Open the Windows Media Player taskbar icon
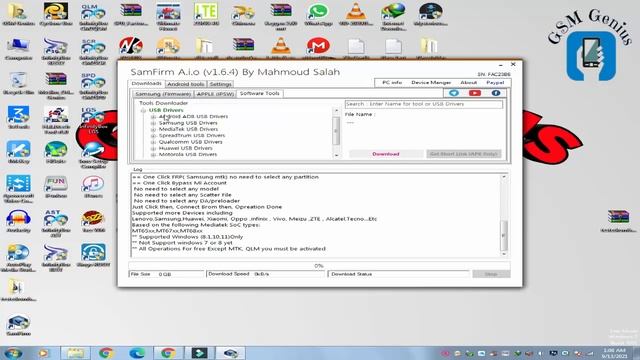Image resolution: width=640 pixels, height=360 pixels. (44, 353)
